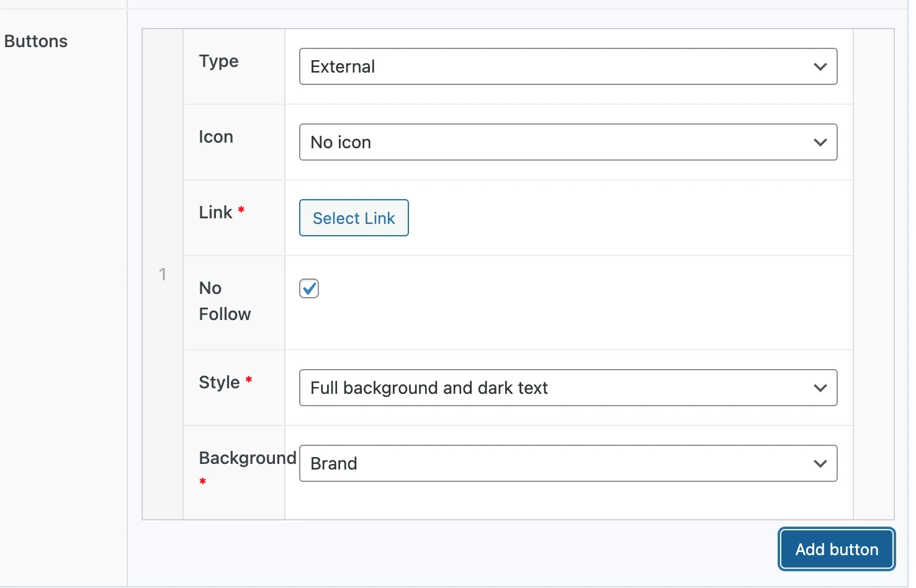
Task: Click the chevron arrow in Icon select
Action: (820, 143)
